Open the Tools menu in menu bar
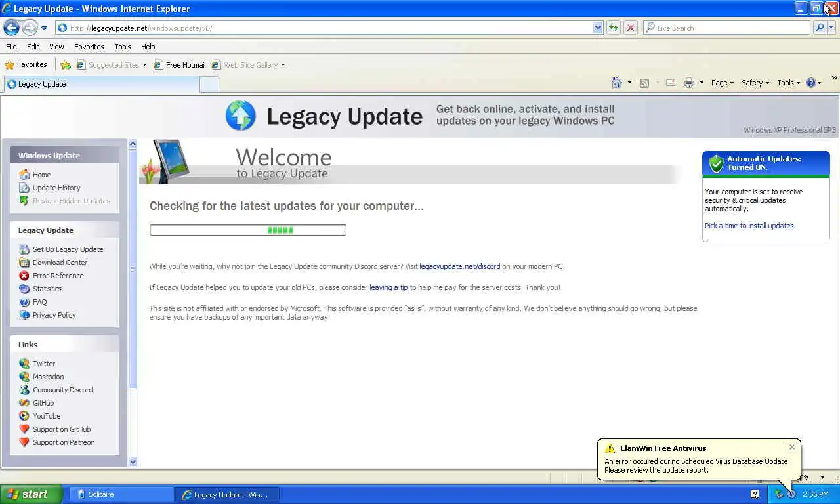Viewport: 840px width, 504px height. 122,47
